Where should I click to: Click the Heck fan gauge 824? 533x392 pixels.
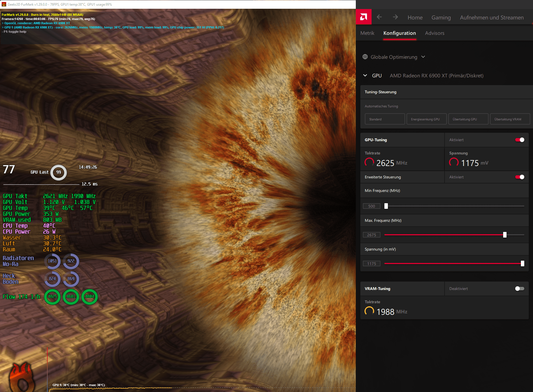[52, 279]
